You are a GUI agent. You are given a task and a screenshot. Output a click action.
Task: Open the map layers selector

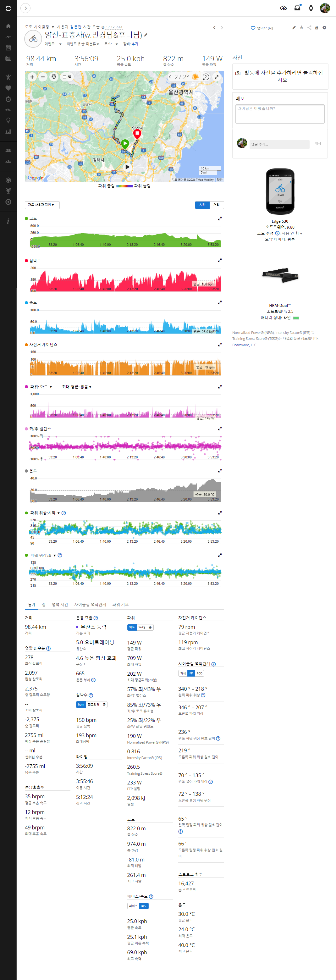tap(54, 77)
